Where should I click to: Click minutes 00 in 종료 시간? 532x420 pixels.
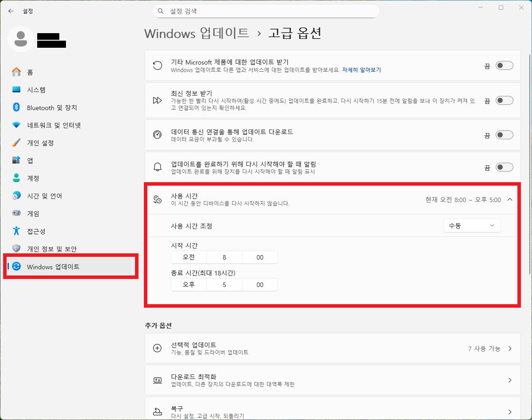coord(260,285)
